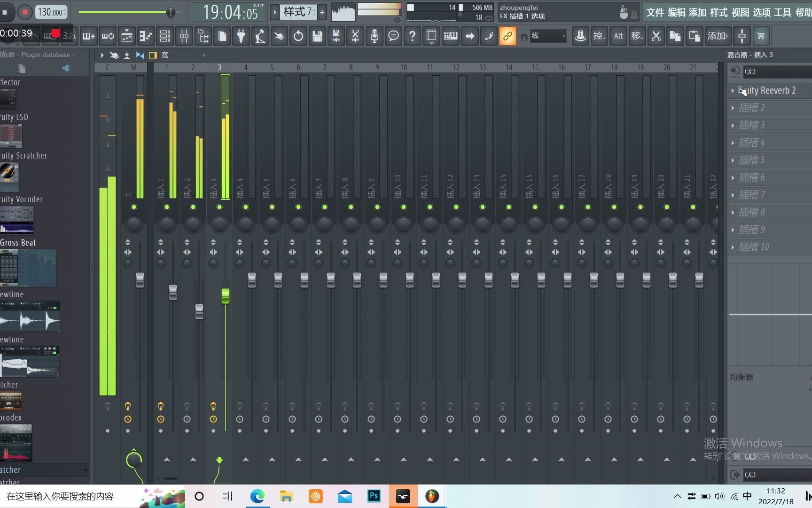Click the paste clipboard toolbar icon
This screenshot has height=508, width=812.
695,36
